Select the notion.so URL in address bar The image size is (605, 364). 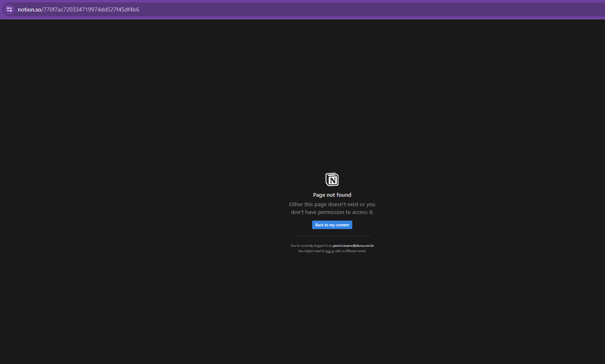pos(78,9)
